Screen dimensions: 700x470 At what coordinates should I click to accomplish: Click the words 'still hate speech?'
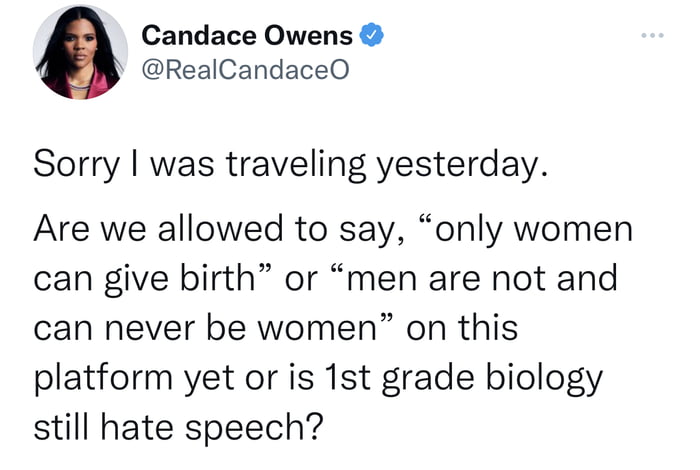click(178, 428)
